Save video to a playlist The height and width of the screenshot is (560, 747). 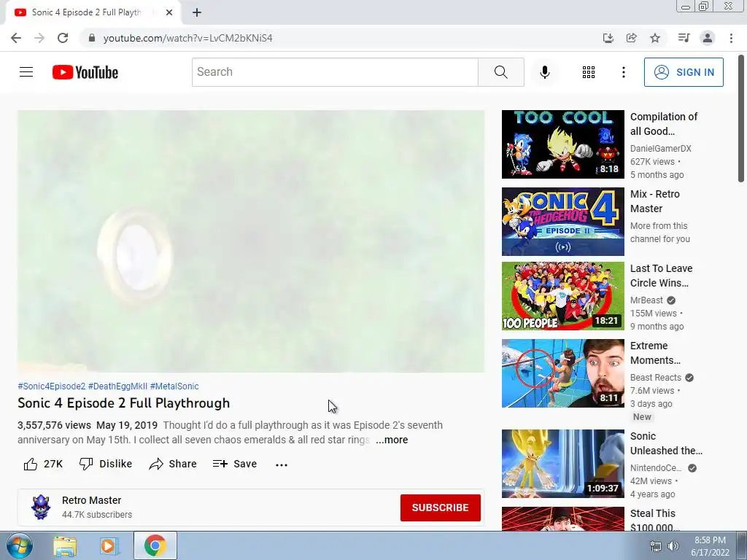[234, 464]
